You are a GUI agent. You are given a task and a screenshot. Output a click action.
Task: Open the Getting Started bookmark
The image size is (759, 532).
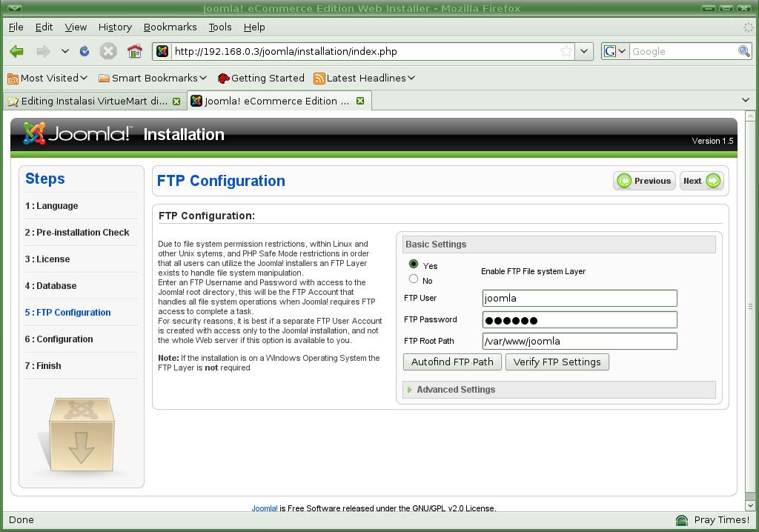click(261, 78)
